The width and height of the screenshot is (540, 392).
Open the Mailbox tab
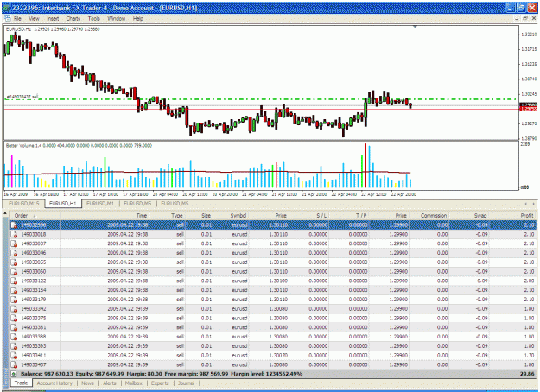[x=134, y=383]
